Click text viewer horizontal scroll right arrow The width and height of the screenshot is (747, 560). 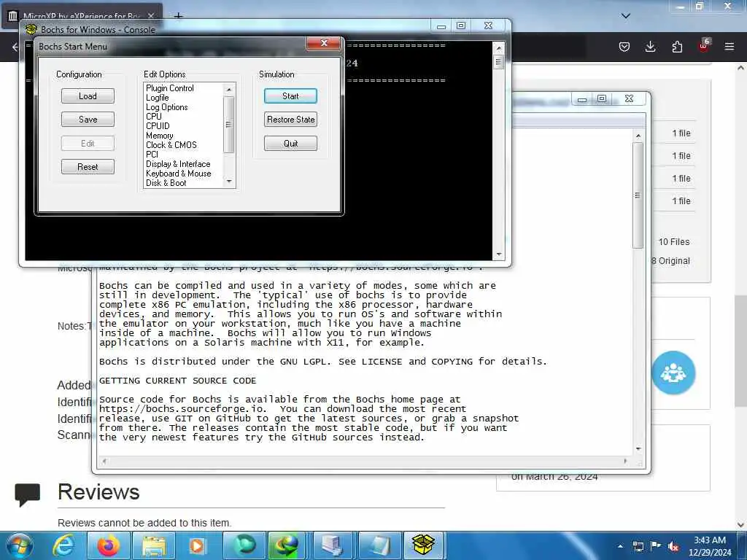tap(625, 461)
